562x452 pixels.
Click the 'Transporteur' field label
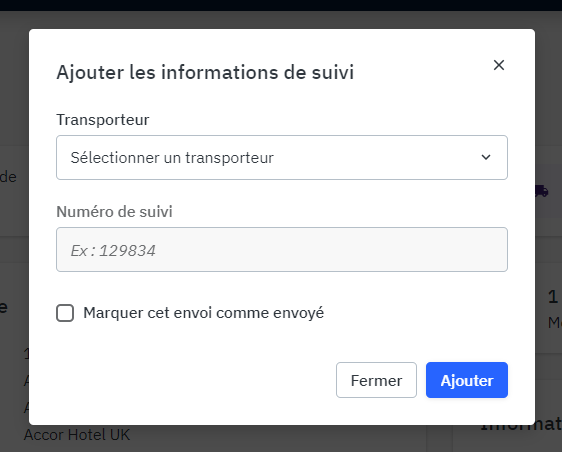pyautogui.click(x=103, y=120)
